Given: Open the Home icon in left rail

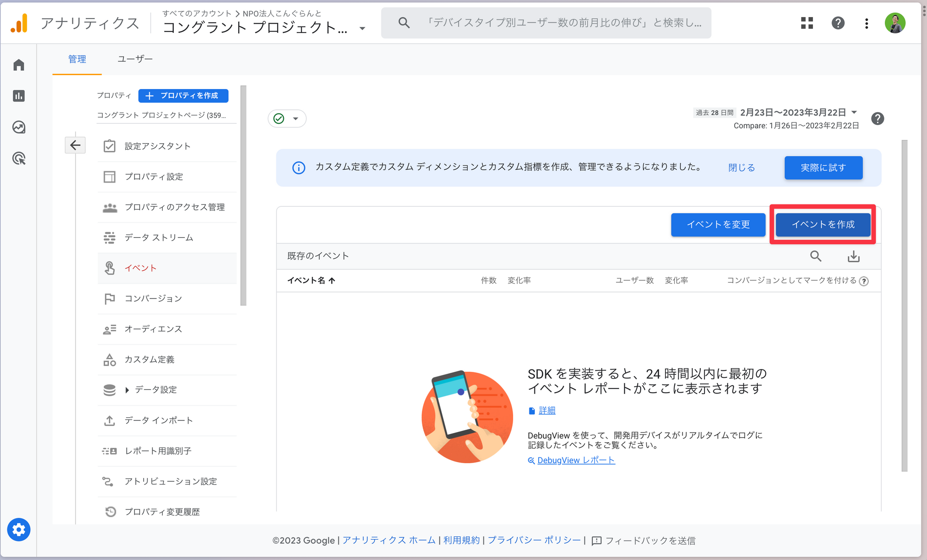Looking at the screenshot, I should (19, 65).
